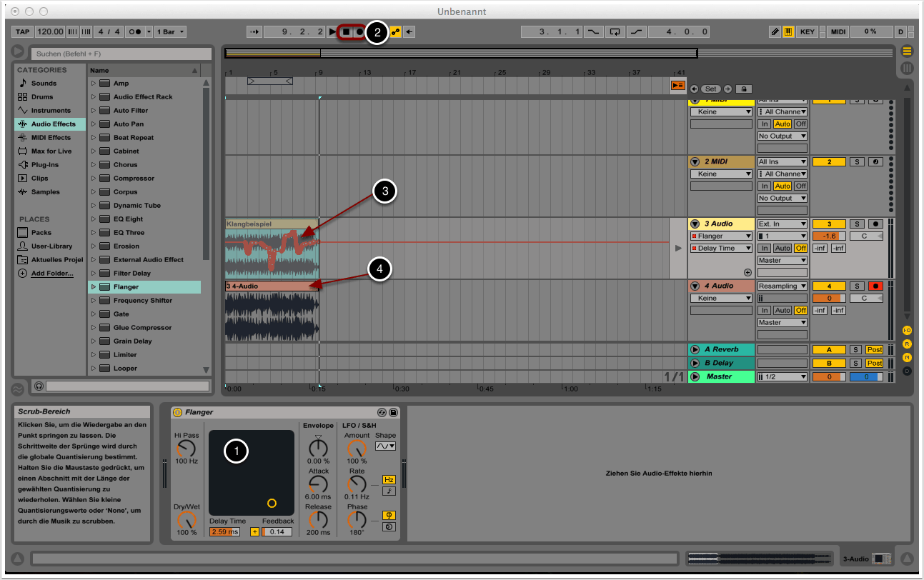Click the transport Record button
The image size is (924, 580).
359,31
